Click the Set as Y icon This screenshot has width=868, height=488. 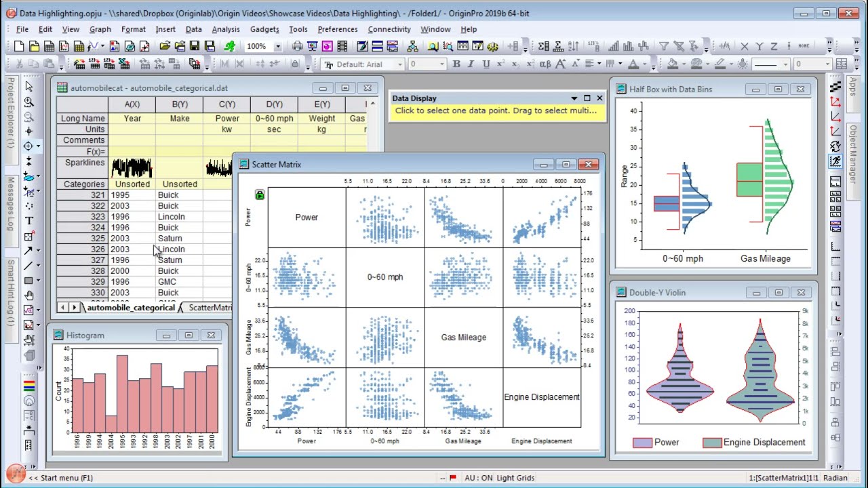tap(759, 46)
